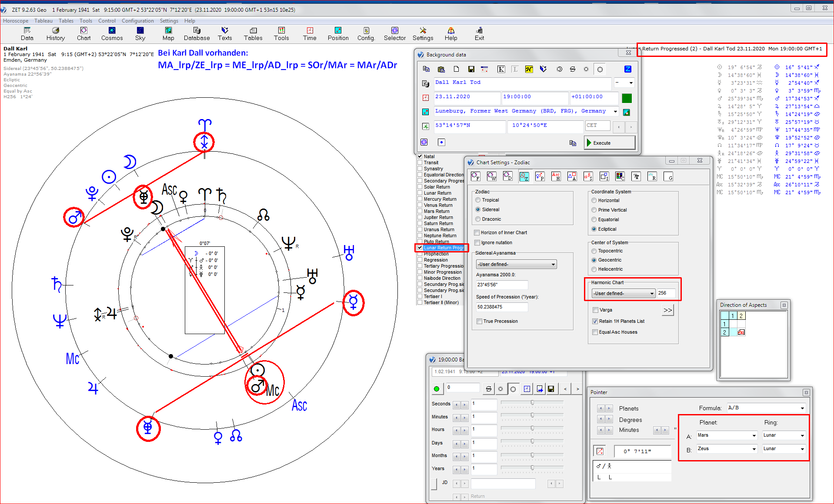Viewport: 834px width, 504px height.
Task: Open the Database toolbar icon
Action: pos(197,33)
